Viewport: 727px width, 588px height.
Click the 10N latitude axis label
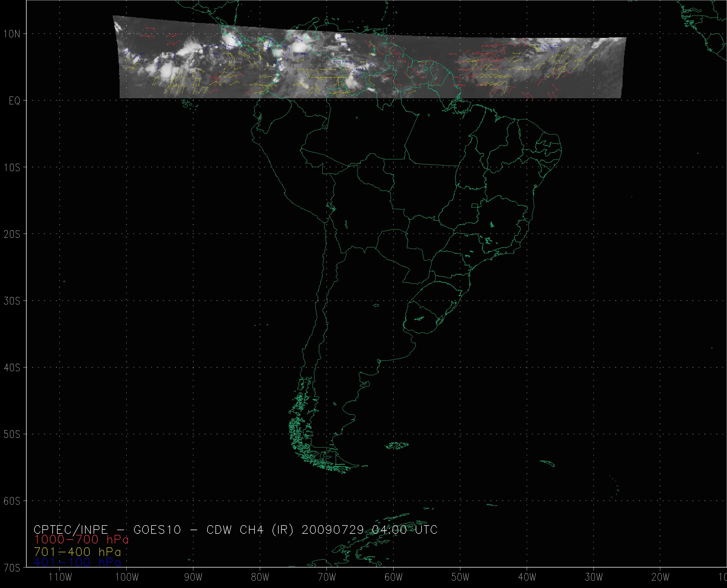[12, 34]
